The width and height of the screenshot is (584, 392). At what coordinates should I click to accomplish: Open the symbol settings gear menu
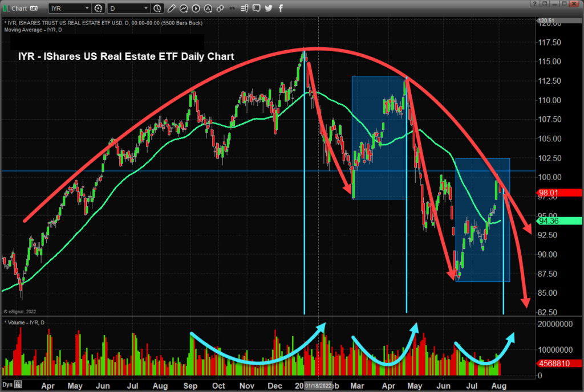(x=98, y=8)
